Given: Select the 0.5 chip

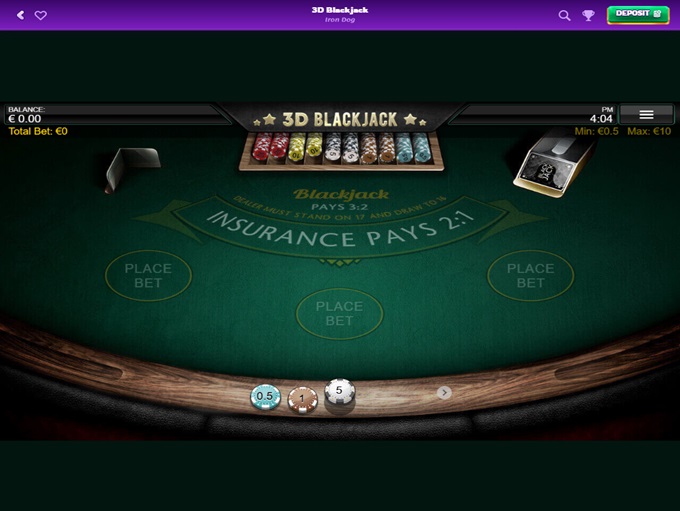Looking at the screenshot, I should click(x=265, y=396).
